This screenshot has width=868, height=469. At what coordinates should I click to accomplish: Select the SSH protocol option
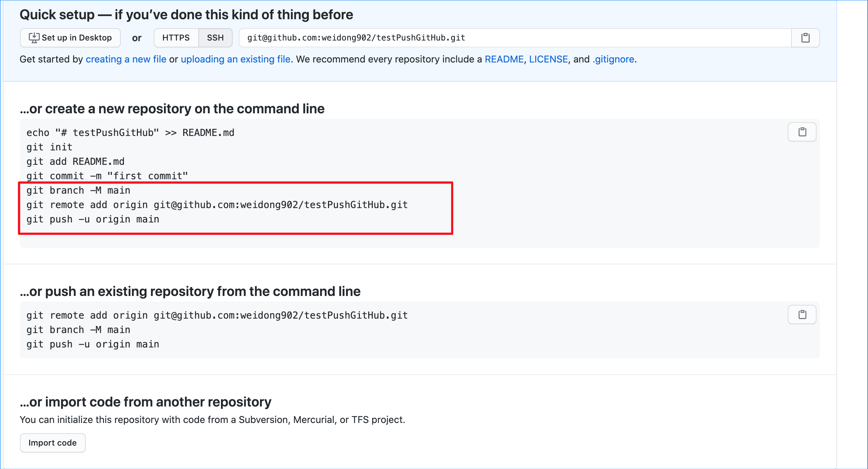[x=215, y=38]
